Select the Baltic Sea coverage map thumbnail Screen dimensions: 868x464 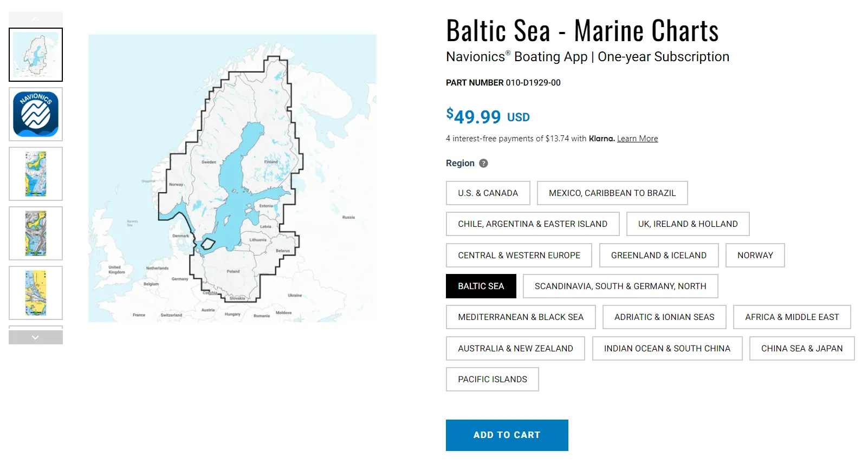36,55
